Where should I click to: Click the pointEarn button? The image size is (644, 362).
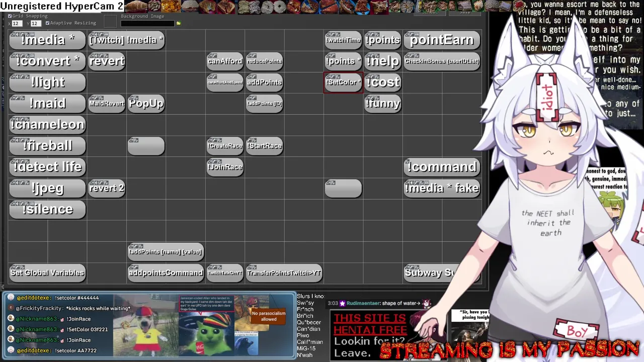click(442, 40)
